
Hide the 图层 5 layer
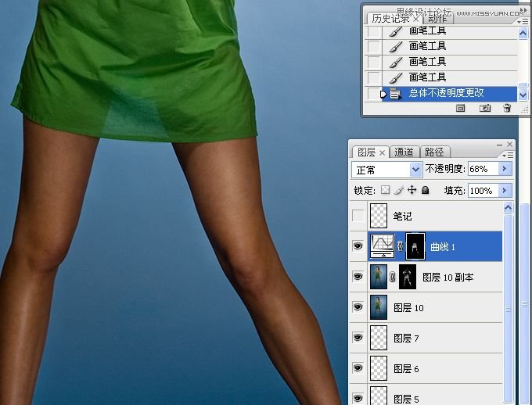[358, 398]
